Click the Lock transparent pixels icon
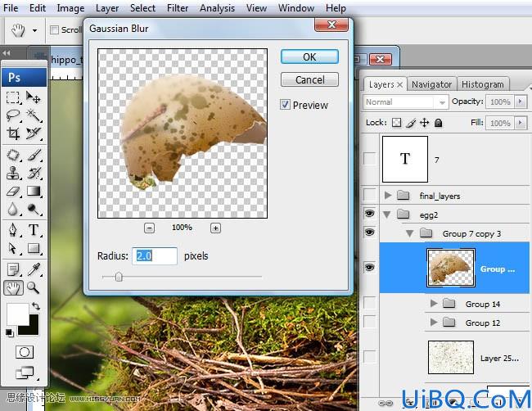The width and height of the screenshot is (532, 411). click(396, 123)
